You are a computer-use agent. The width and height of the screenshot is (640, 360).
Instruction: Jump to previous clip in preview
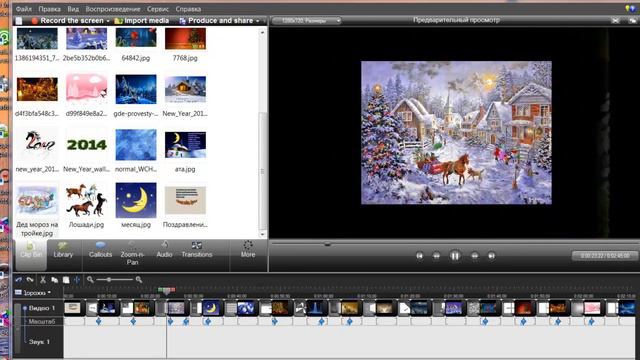(420, 256)
